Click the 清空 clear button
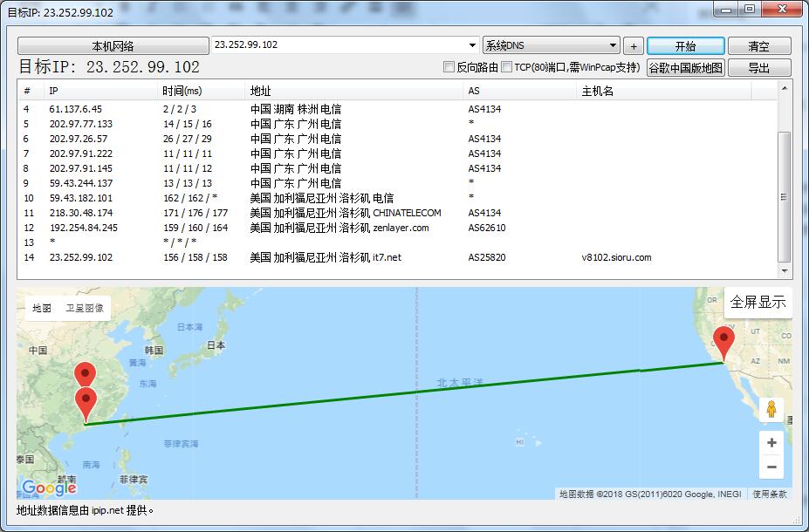The height and width of the screenshot is (532, 809). (758, 46)
